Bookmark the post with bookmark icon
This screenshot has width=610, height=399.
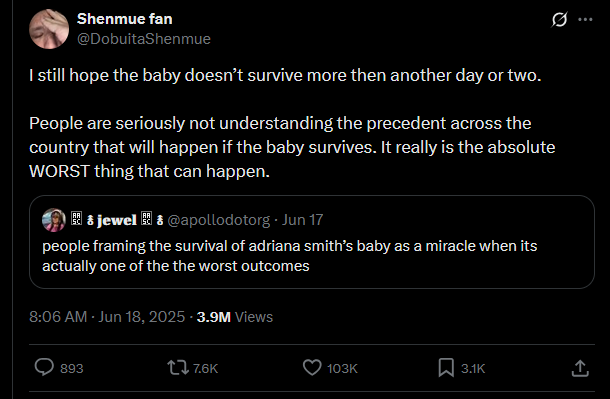[446, 368]
